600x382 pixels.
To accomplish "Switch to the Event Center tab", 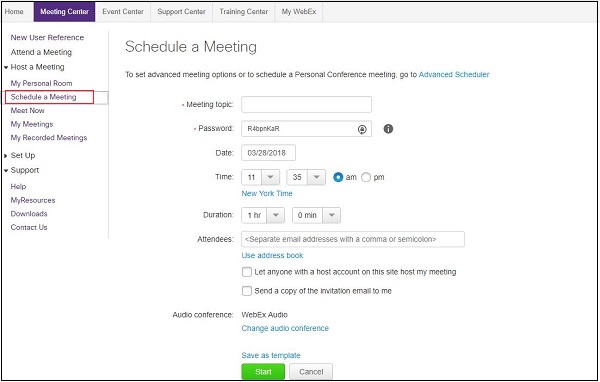I will [123, 12].
